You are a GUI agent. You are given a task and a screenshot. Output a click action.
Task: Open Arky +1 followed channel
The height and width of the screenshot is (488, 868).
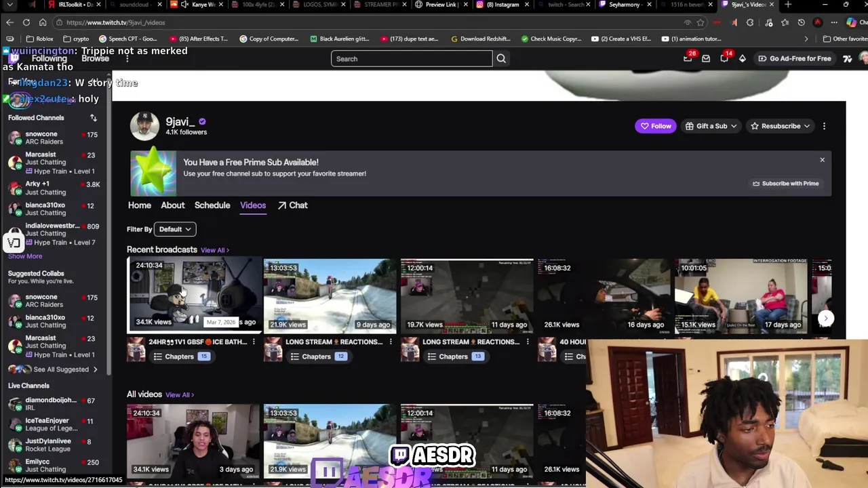pos(54,188)
